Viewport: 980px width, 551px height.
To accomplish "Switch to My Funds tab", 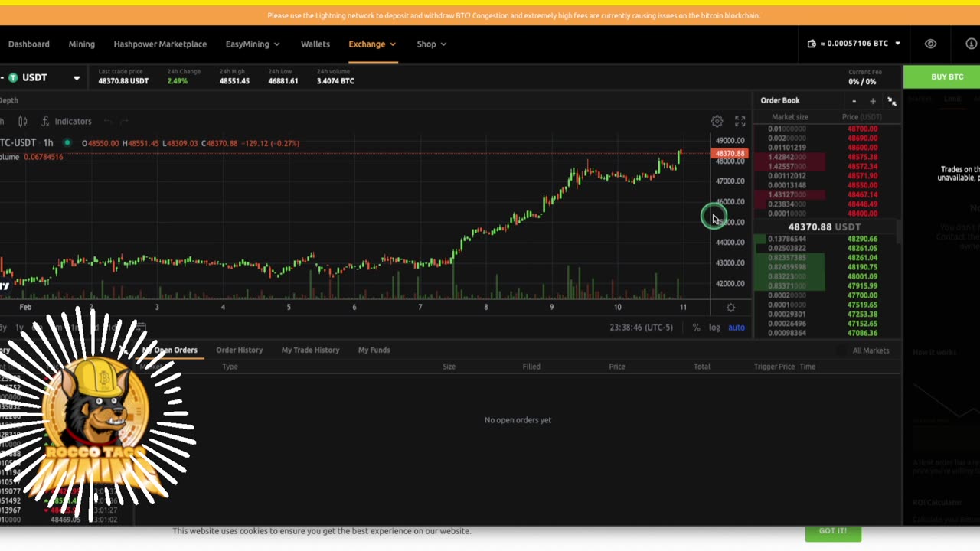I will 374,350.
